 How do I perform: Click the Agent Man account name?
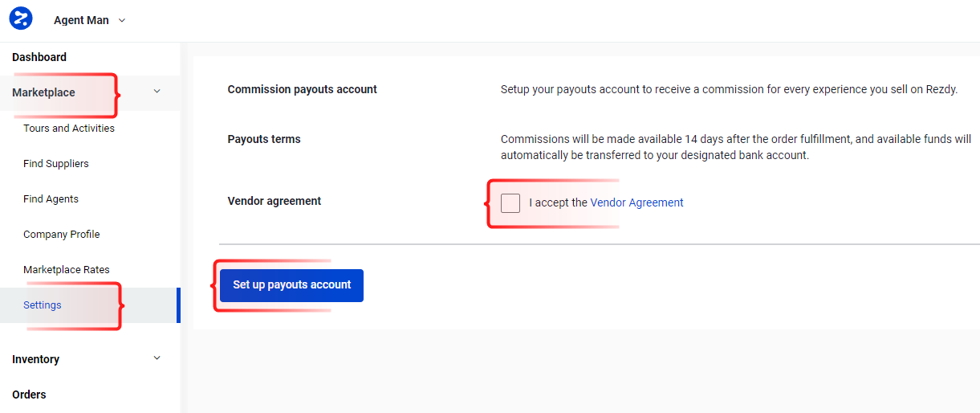click(81, 20)
